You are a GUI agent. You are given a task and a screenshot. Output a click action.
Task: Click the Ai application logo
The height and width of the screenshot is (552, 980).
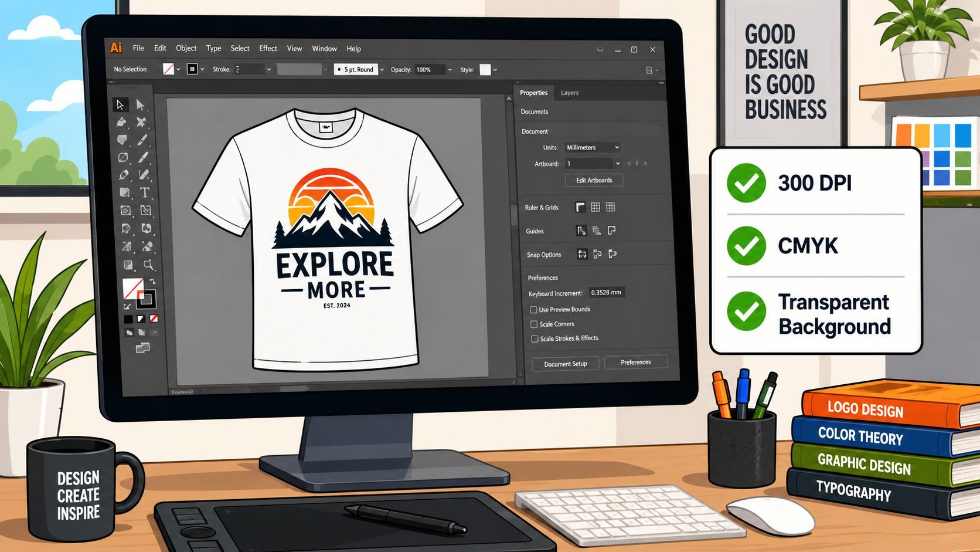click(x=116, y=48)
